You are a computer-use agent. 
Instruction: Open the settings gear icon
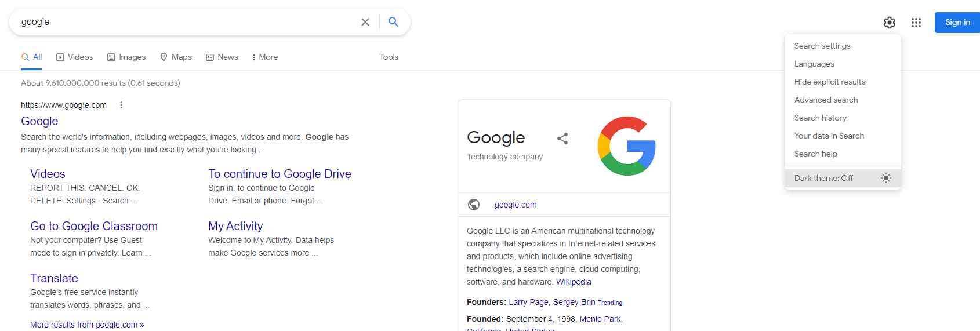(889, 23)
